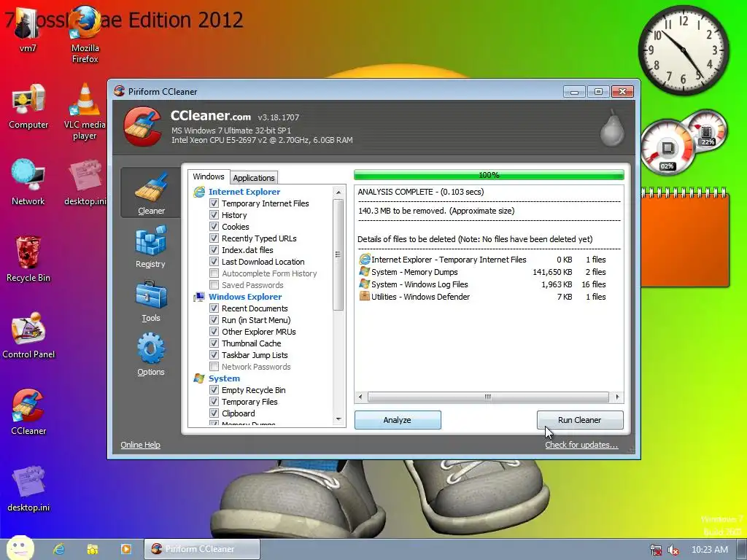Viewport: 747px width, 560px height.
Task: Open the Online Help link
Action: [140, 445]
